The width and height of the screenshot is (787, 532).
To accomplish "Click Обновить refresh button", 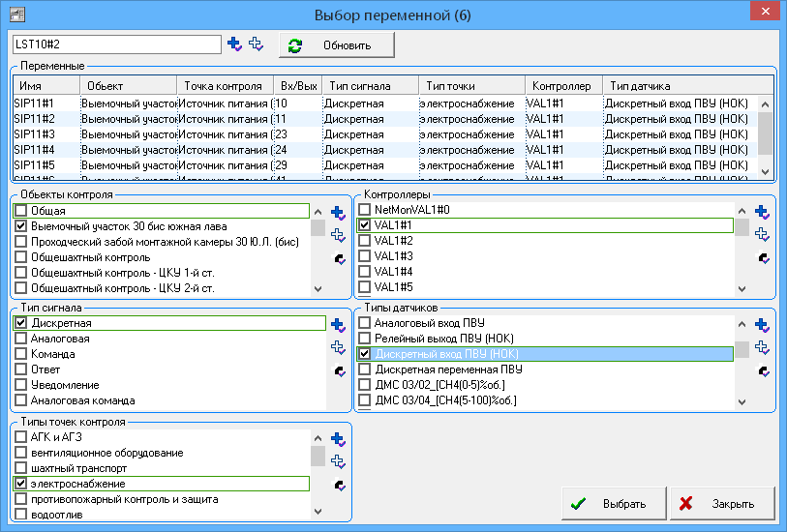I will click(x=336, y=45).
